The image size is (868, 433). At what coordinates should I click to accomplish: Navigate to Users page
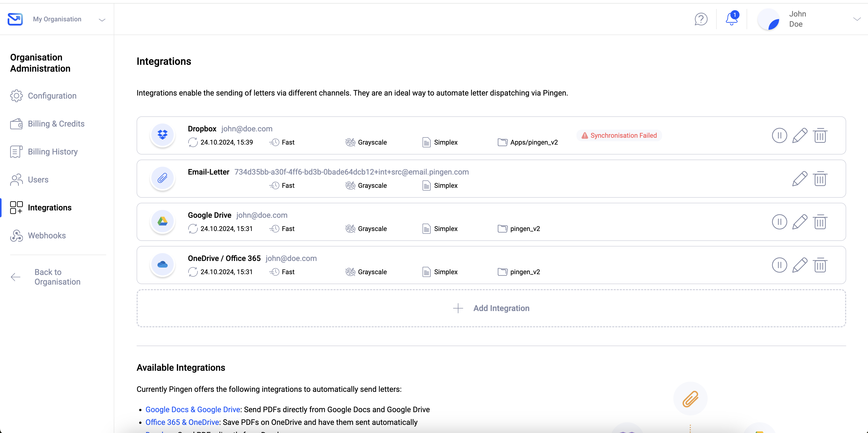pos(38,180)
